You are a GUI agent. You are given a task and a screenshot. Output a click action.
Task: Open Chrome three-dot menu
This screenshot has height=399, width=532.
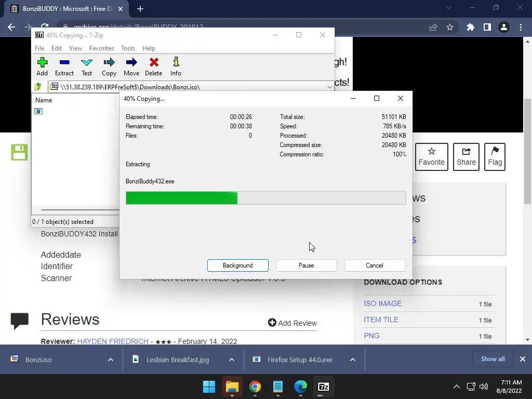coord(521,27)
